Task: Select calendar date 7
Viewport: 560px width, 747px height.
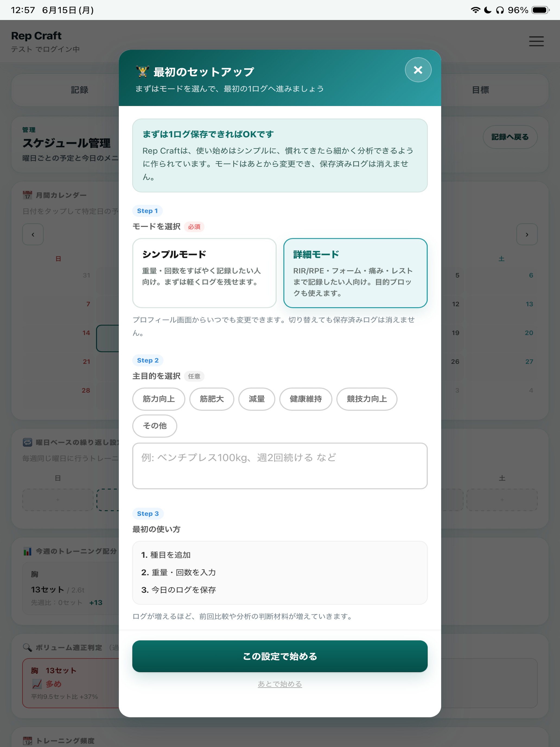Action: (88, 304)
